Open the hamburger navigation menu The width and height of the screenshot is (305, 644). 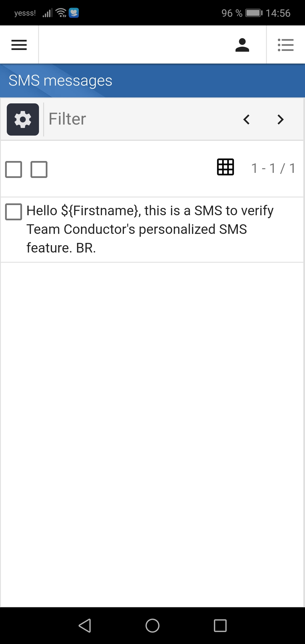click(x=19, y=45)
